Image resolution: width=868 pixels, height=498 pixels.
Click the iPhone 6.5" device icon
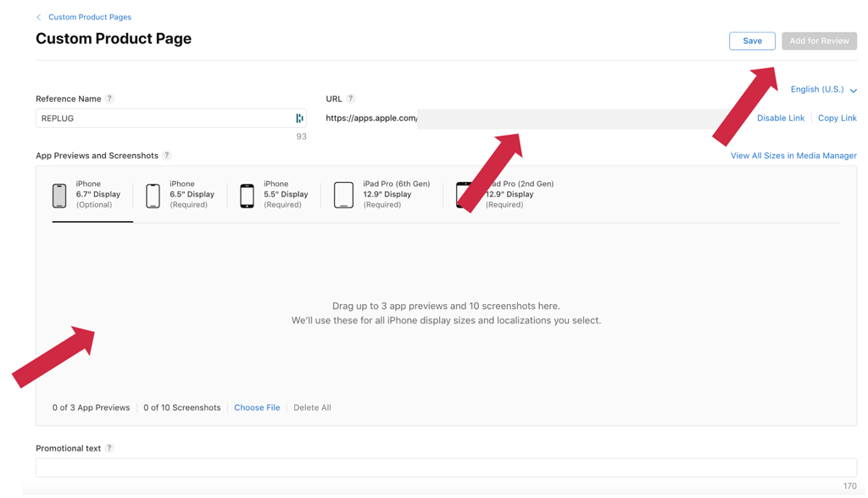(x=153, y=196)
